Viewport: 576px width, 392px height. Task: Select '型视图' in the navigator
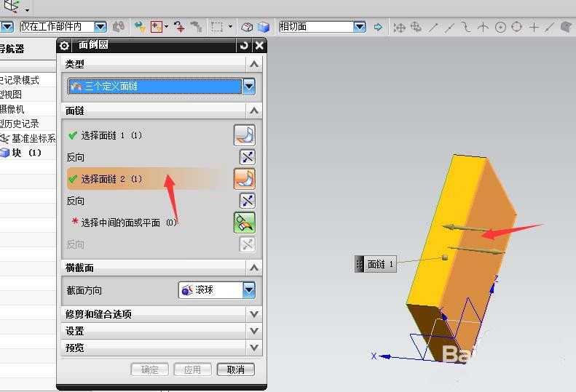point(11,95)
